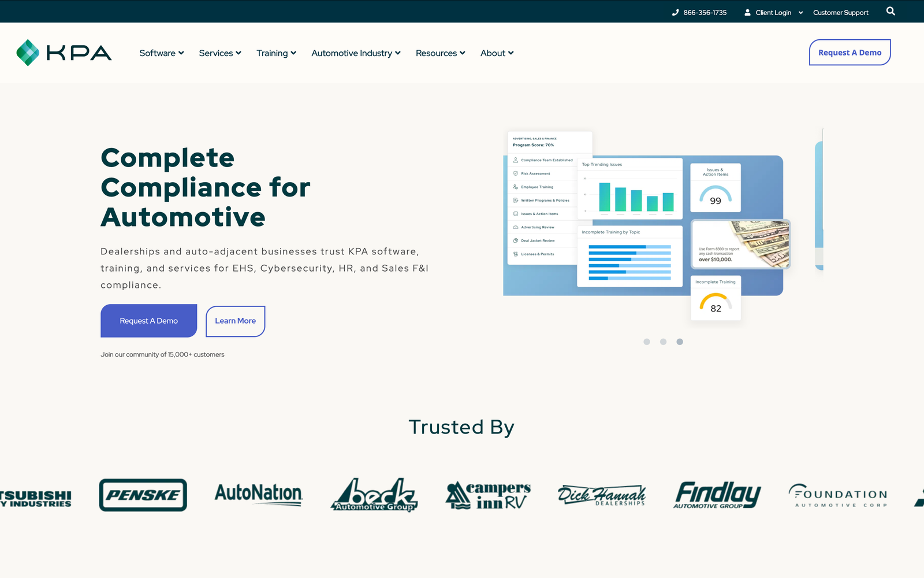Click the Learn More button
The width and height of the screenshot is (924, 578).
[236, 321]
